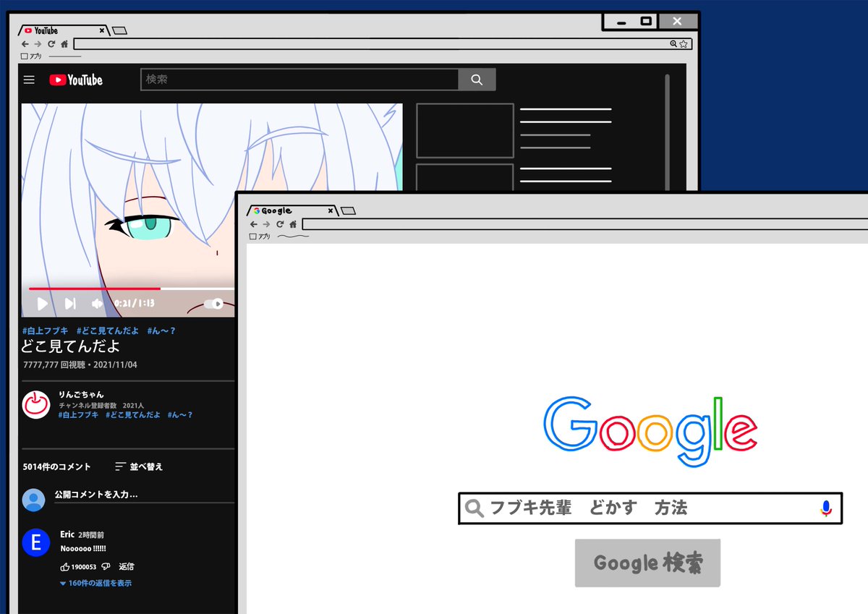Screen dimensions: 868x614
Task: Click the YouTube logo
Action: 76,80
